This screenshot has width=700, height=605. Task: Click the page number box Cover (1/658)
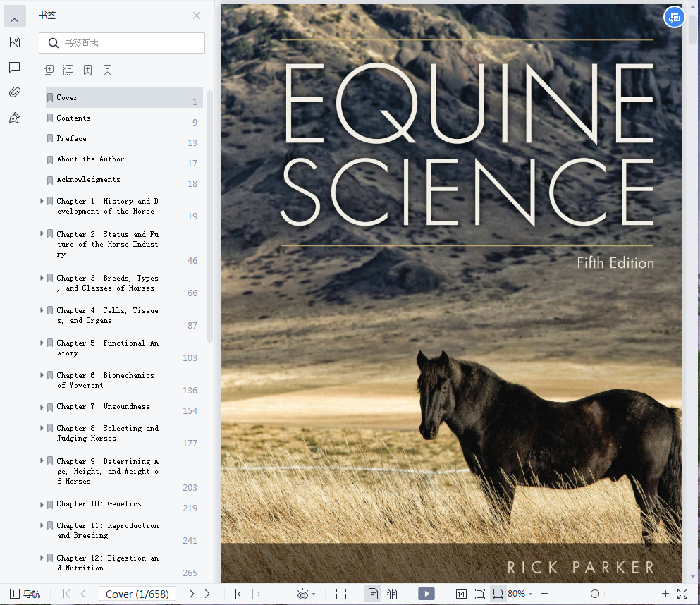(137, 594)
